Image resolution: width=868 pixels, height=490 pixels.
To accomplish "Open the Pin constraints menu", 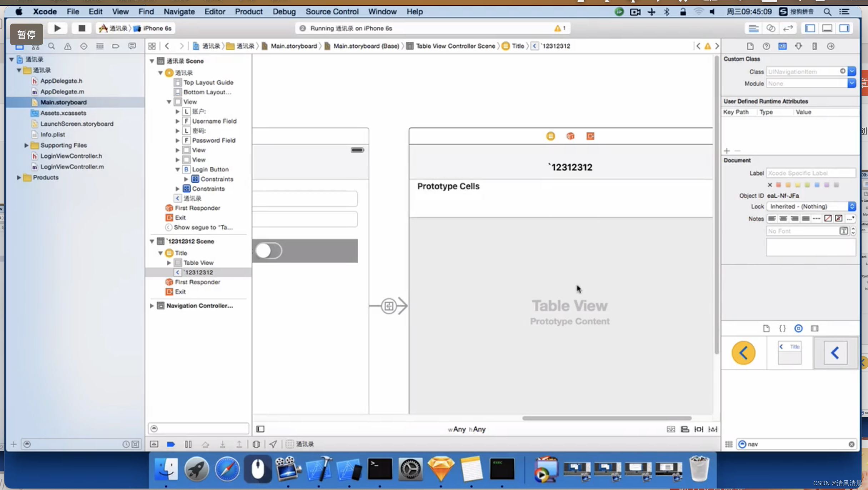I will coord(699,429).
